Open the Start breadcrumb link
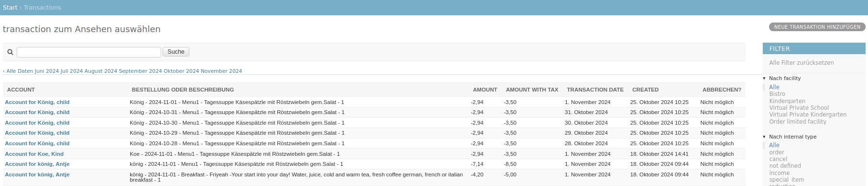Screen dimensions: 868x186 (x=10, y=8)
